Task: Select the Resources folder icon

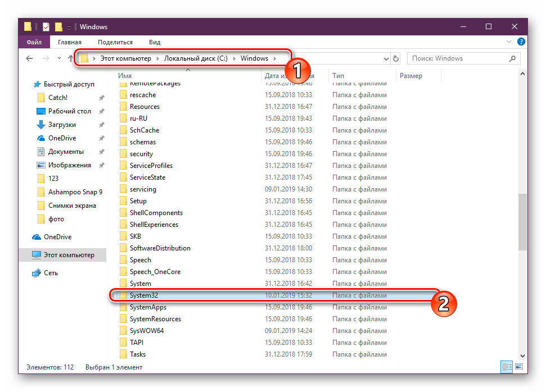Action: tap(123, 107)
